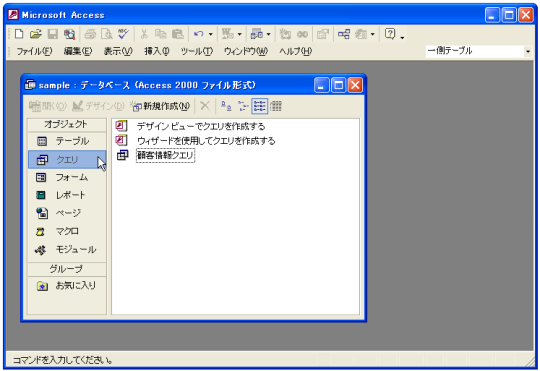Click the Cut scissors icon
540x371 pixels.
[144, 34]
